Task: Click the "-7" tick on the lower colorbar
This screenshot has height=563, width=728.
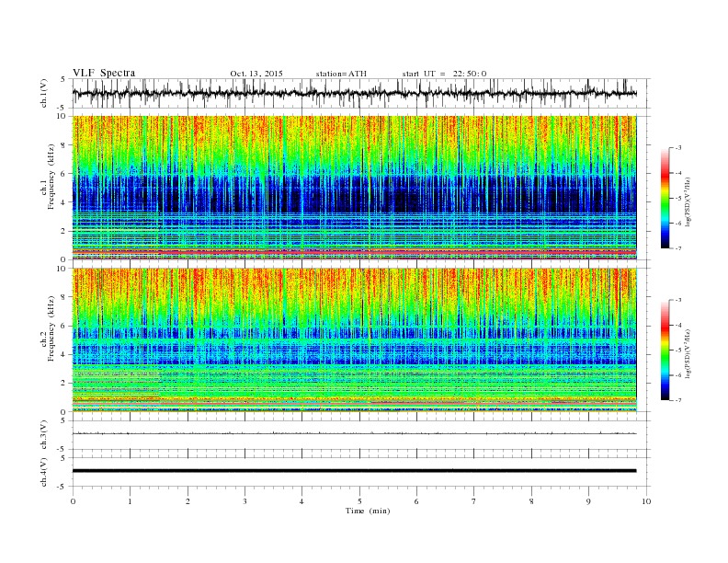Action: click(678, 400)
